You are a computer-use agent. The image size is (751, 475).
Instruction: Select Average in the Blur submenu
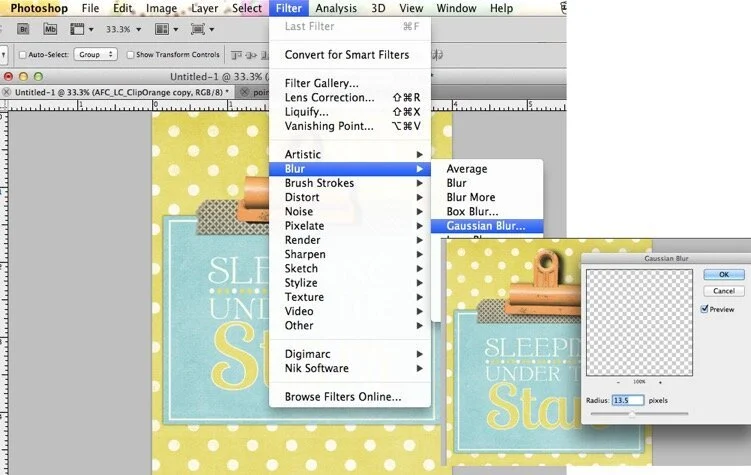(487, 169)
